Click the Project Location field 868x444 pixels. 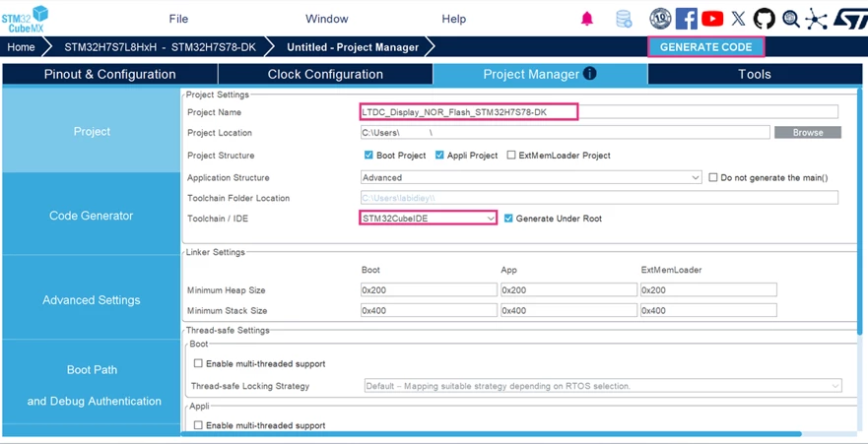566,132
